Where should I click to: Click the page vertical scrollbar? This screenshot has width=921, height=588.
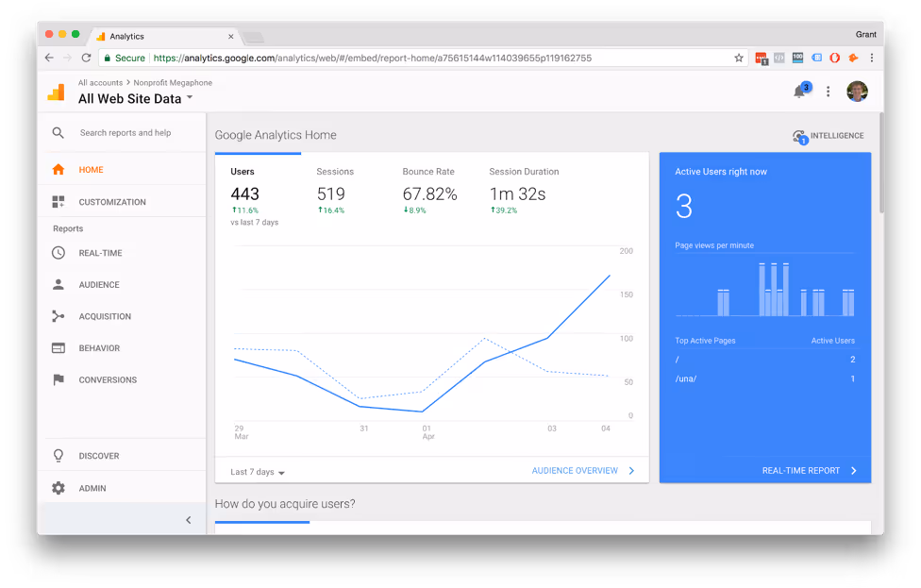click(x=881, y=163)
